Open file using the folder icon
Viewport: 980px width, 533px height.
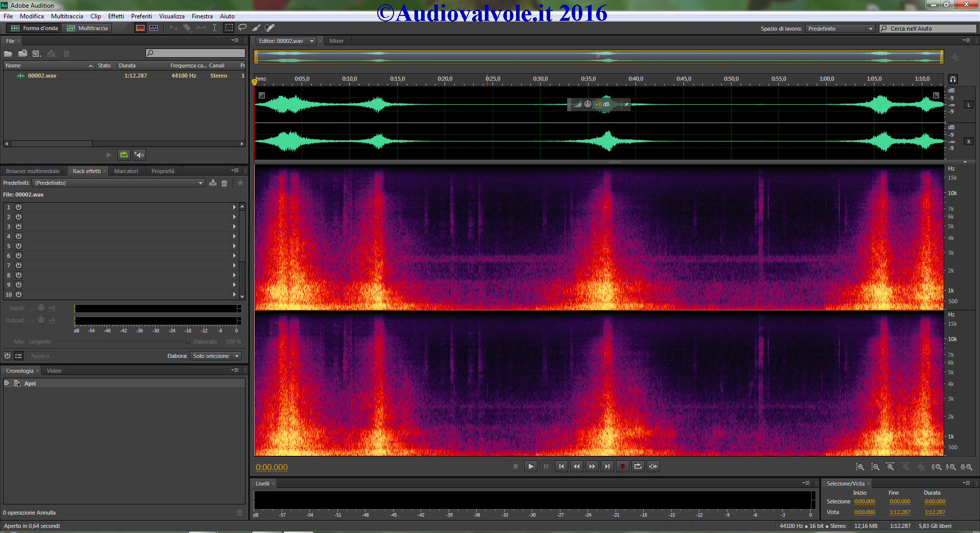pos(8,54)
